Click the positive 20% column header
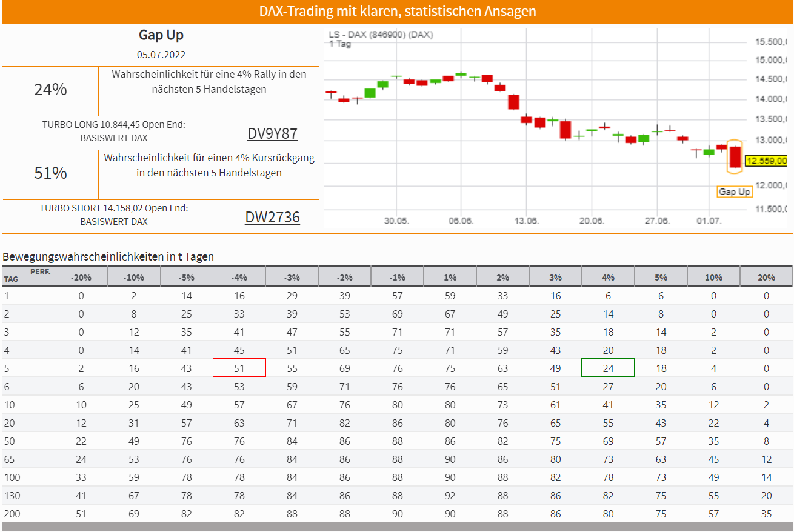The image size is (794, 532). [767, 278]
